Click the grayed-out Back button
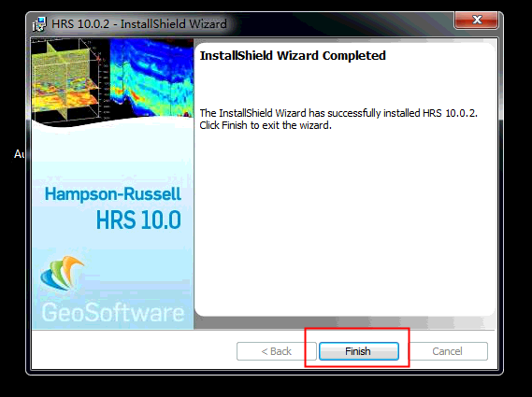 pos(276,351)
